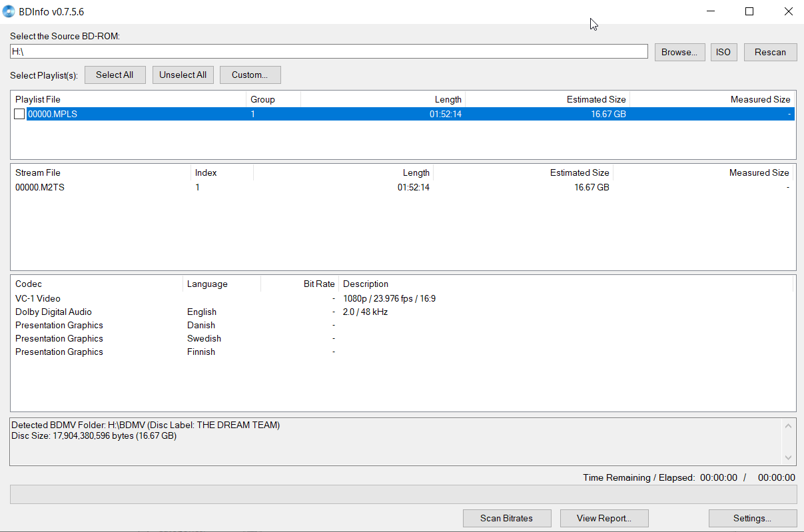Screen dimensions: 804x532
Task: Sort playlists by Playlist File column
Action: (129, 99)
